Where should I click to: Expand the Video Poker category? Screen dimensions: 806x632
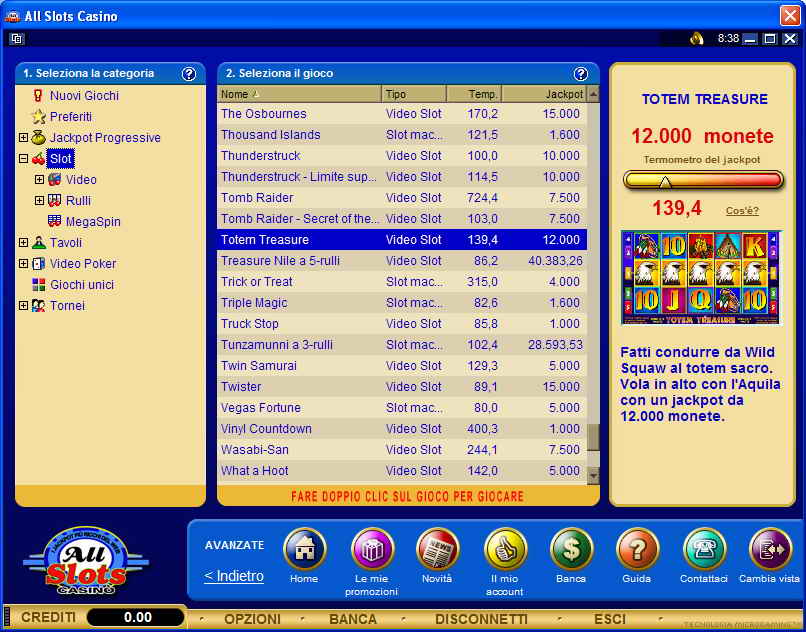click(24, 264)
